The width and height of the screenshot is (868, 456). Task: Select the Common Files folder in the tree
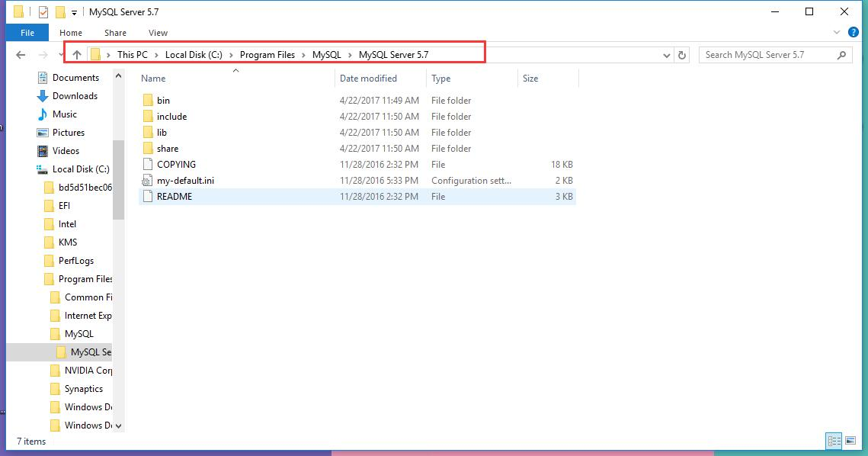(x=88, y=297)
